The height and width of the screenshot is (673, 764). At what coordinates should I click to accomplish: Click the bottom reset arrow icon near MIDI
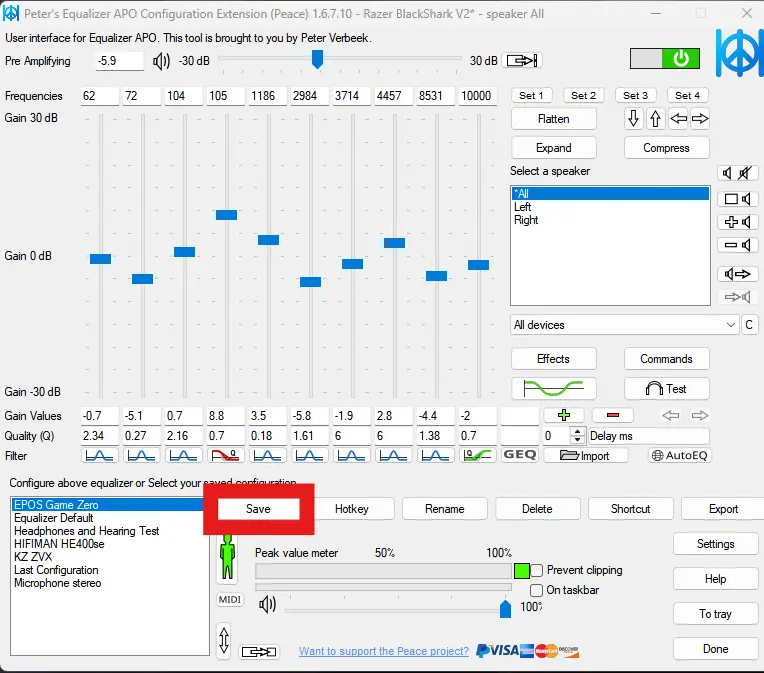click(259, 652)
